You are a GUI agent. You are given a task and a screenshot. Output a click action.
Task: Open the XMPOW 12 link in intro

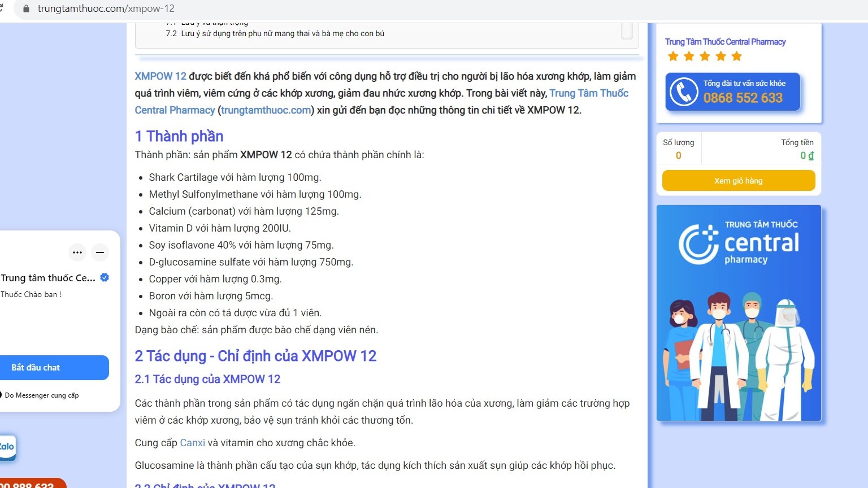pos(160,76)
